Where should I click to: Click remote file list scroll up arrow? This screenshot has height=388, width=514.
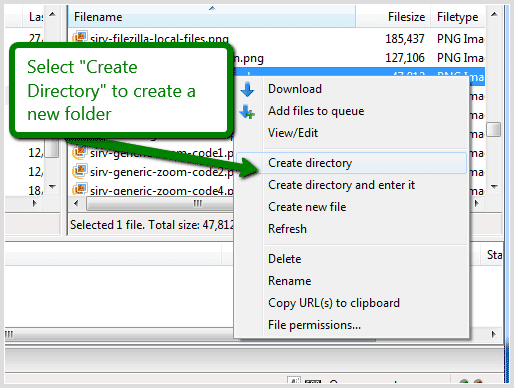[494, 14]
